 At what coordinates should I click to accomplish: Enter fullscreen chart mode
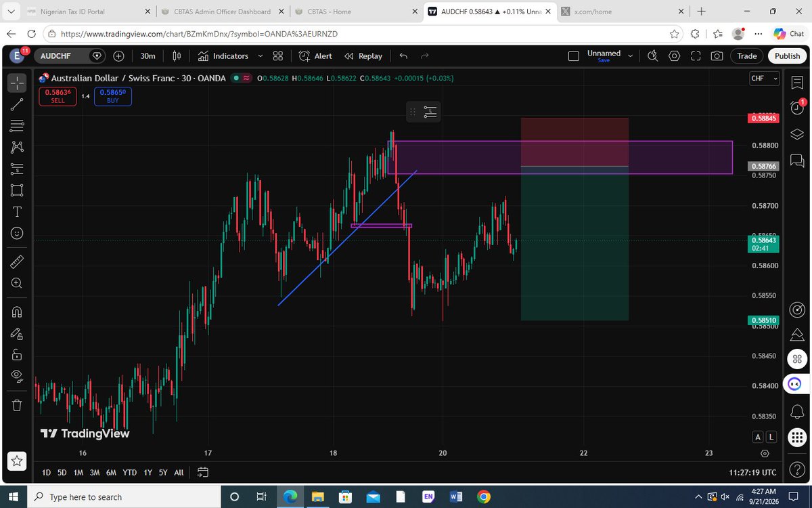point(696,56)
